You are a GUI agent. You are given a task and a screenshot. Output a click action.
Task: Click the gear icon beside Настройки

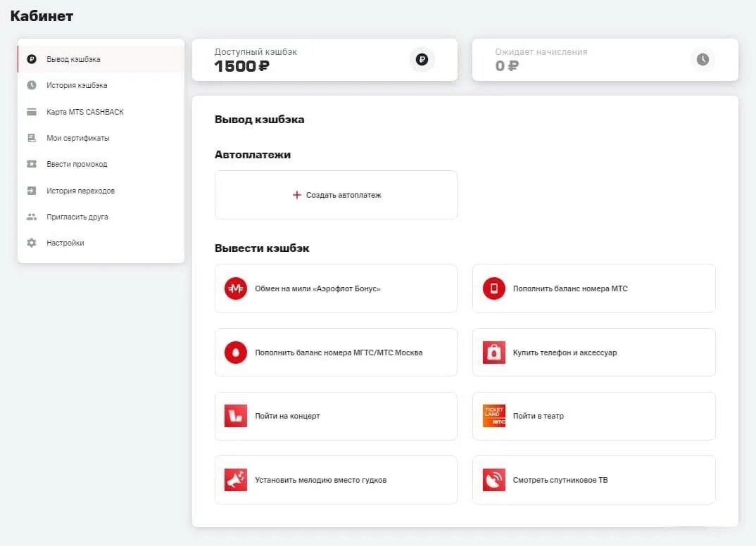coord(32,243)
